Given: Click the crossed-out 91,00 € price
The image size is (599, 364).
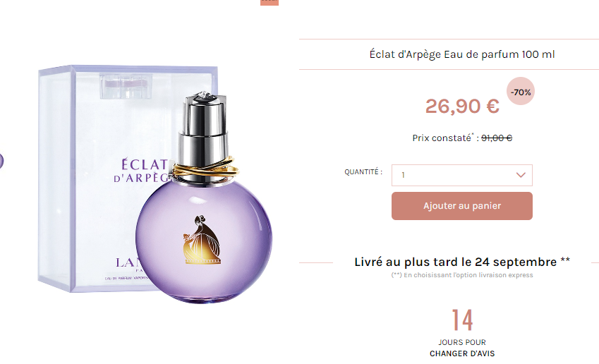Looking at the screenshot, I should click(x=497, y=138).
